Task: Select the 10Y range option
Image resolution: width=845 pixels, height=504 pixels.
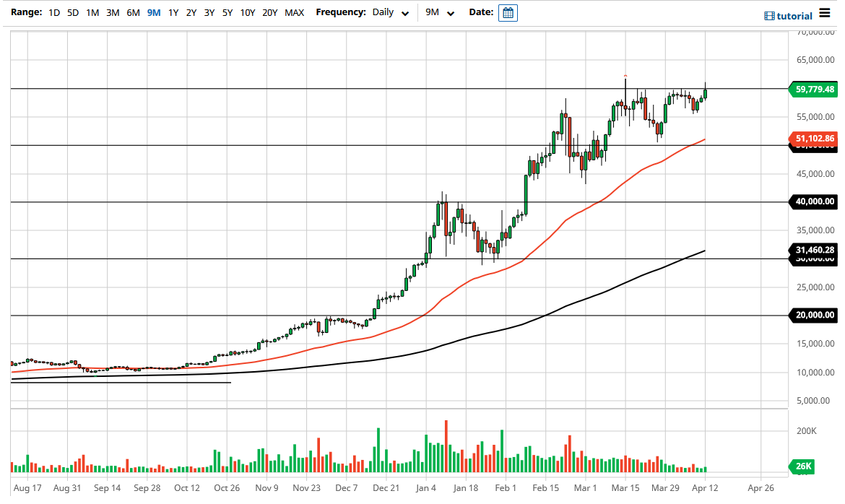Action: pos(247,12)
